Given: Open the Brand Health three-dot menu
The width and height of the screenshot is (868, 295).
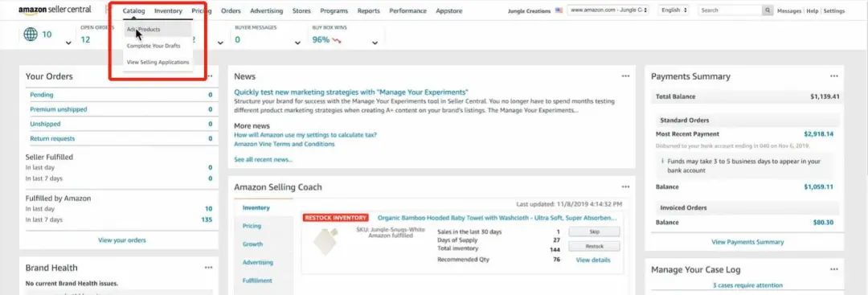Looking at the screenshot, I should (x=208, y=268).
